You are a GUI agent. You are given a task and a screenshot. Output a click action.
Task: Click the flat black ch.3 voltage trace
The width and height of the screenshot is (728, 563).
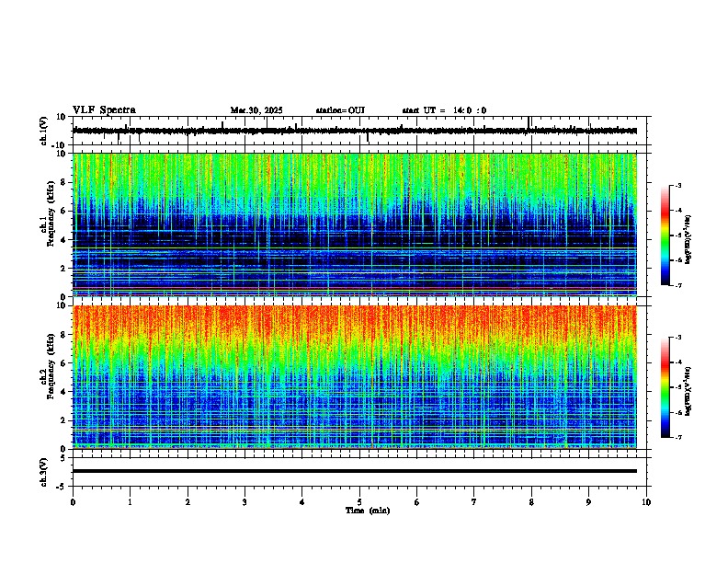[355, 471]
